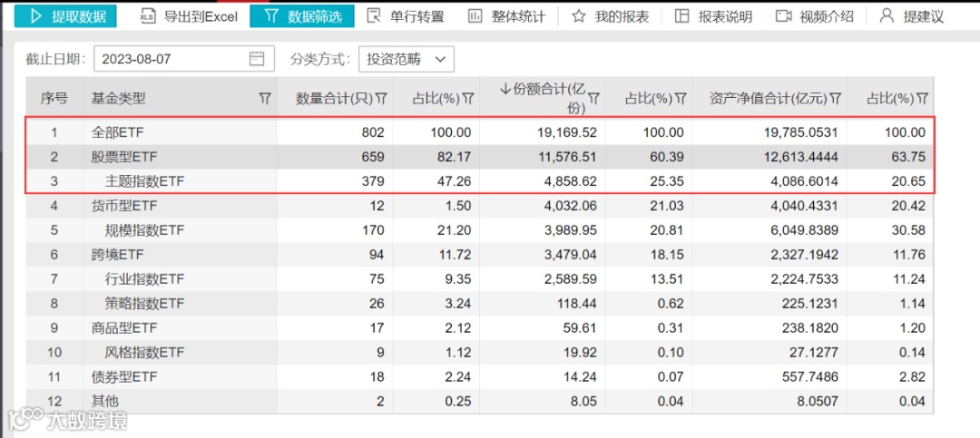This screenshot has width=980, height=438.
Task: Click the share value 3,479.04
Action: tap(571, 254)
